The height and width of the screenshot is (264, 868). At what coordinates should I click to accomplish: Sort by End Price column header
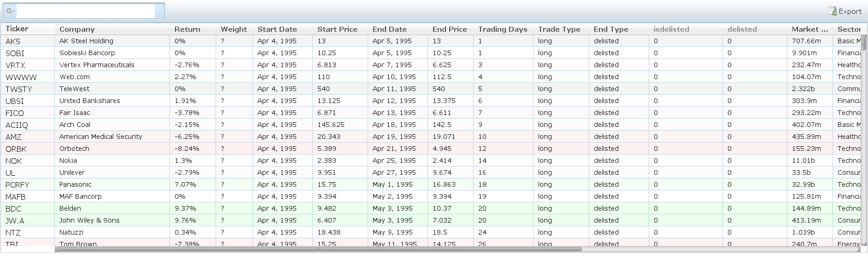click(x=450, y=29)
